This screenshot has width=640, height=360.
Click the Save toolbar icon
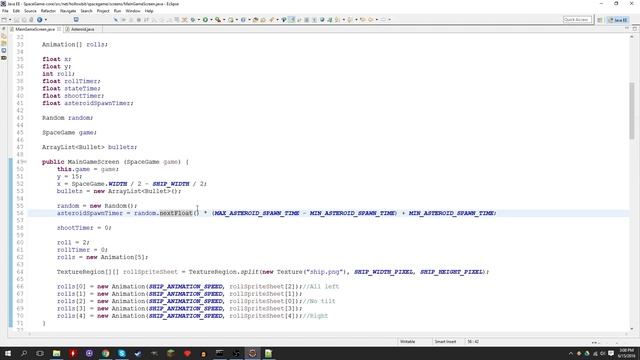point(16,20)
